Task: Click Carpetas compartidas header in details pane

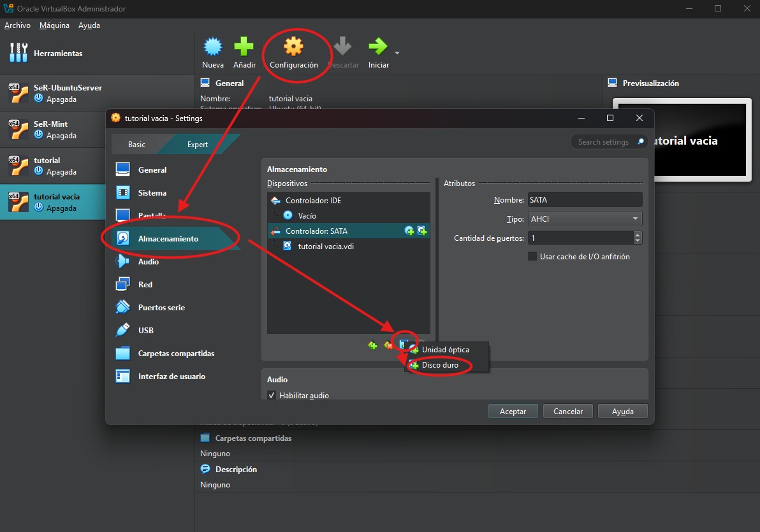Action: (253, 438)
